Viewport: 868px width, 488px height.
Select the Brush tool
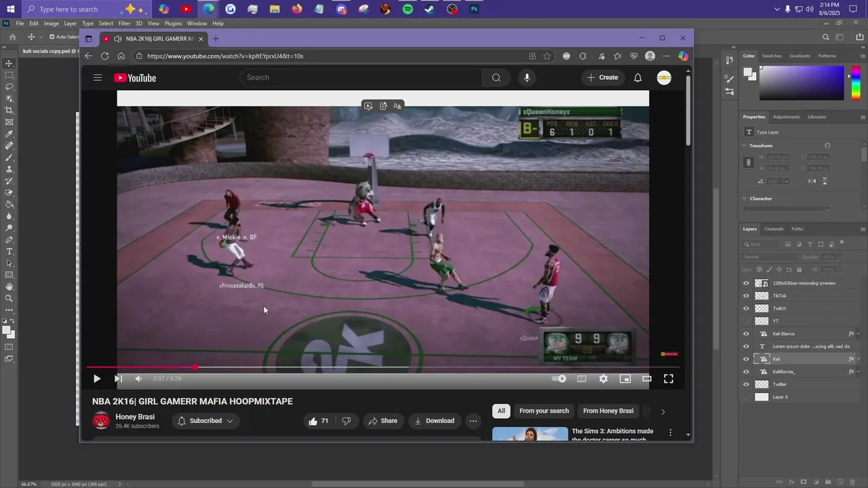[x=9, y=157]
